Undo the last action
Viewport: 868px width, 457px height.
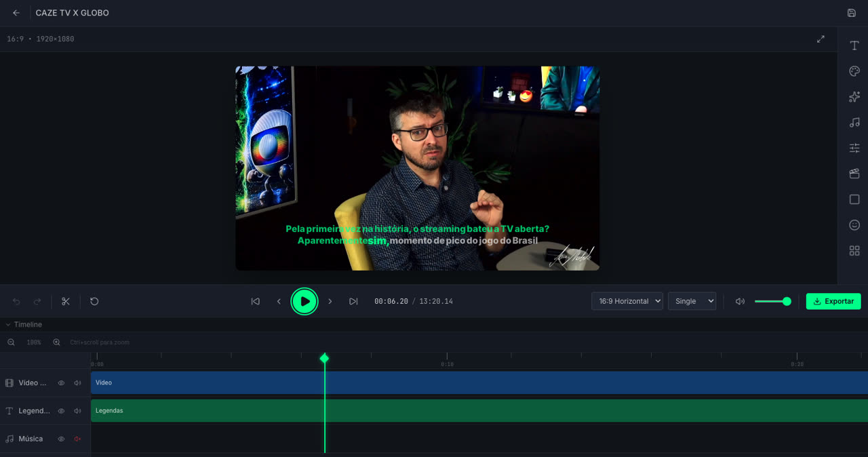(16, 301)
